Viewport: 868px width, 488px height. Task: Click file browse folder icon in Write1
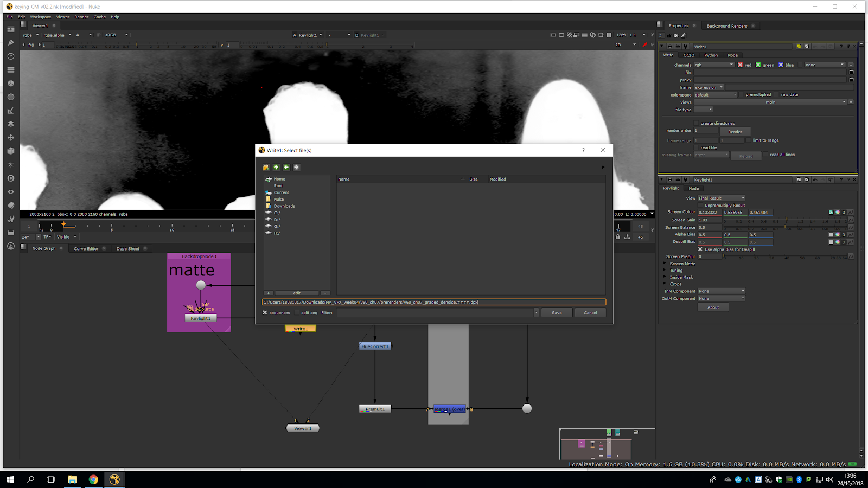point(851,72)
